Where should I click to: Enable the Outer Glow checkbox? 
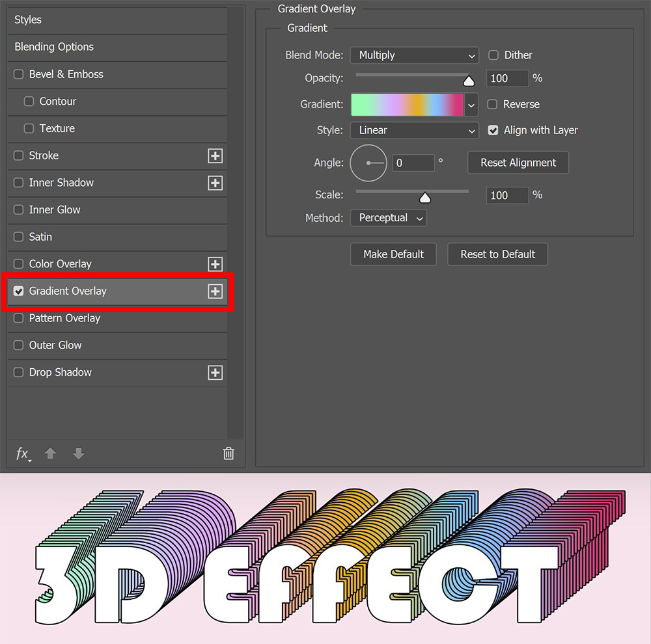[x=18, y=345]
